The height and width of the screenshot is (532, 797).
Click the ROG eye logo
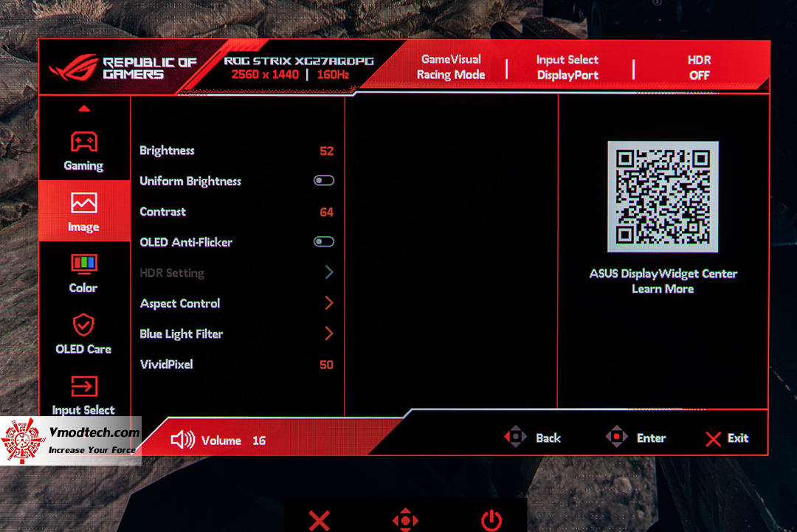(74, 67)
